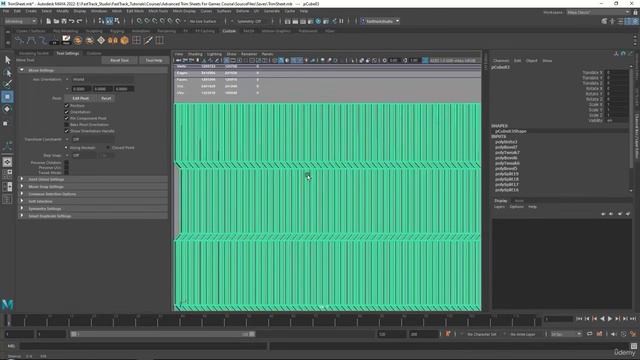
Task: Click the Reset Tool button
Action: pyautogui.click(x=119, y=60)
